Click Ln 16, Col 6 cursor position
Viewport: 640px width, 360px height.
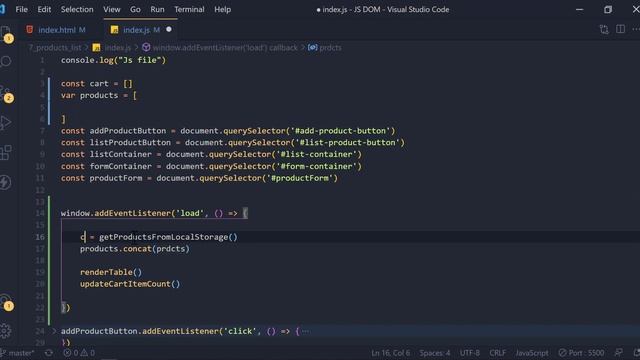pos(391,353)
